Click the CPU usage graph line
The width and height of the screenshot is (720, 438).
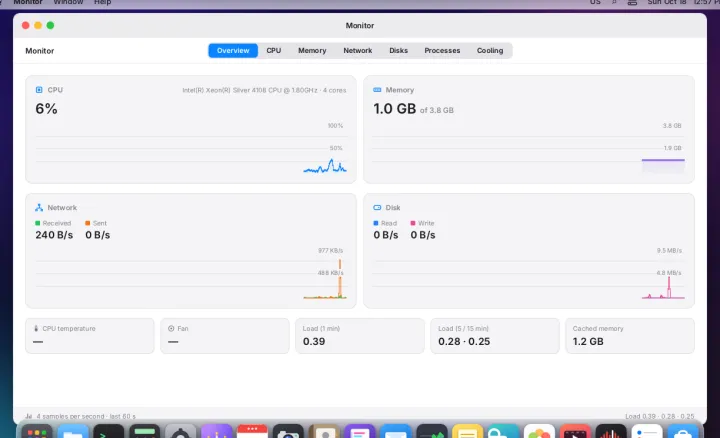tap(325, 167)
